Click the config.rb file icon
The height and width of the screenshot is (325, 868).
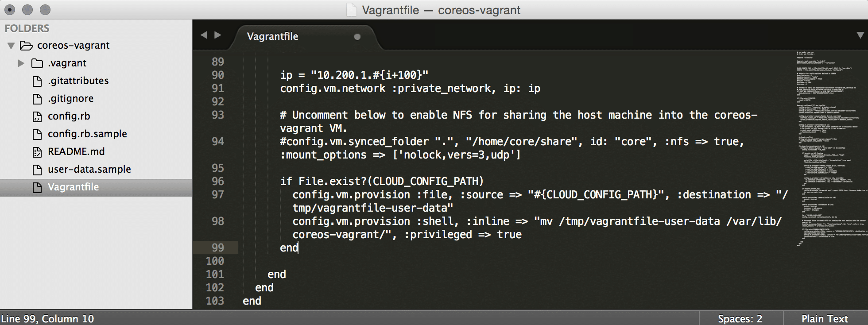(37, 116)
